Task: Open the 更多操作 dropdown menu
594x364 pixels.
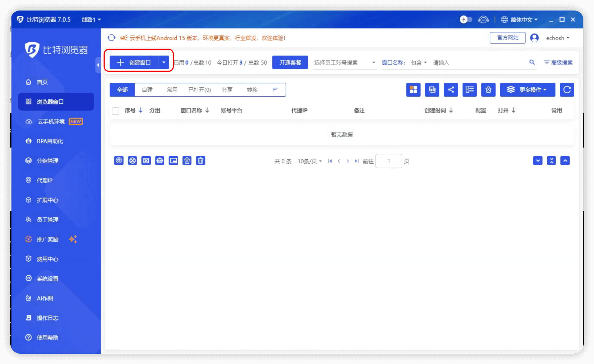Action: coord(527,90)
